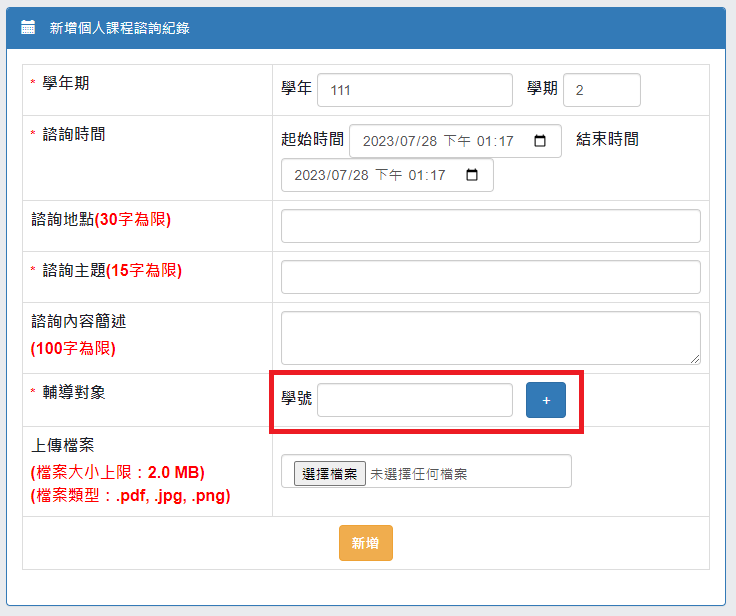This screenshot has width=736, height=616.
Task: Focus the 諮詢主題 text field
Action: [491, 277]
